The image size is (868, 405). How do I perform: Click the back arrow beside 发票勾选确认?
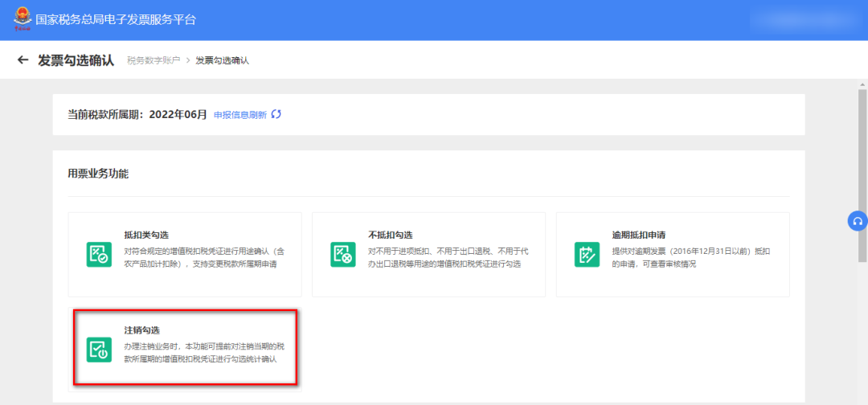point(23,60)
